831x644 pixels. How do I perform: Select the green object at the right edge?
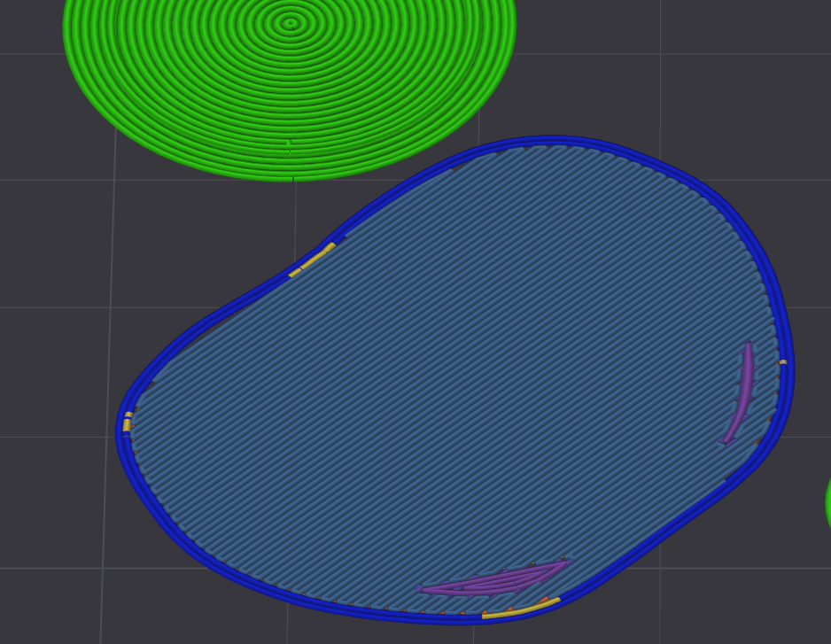[x=827, y=501]
